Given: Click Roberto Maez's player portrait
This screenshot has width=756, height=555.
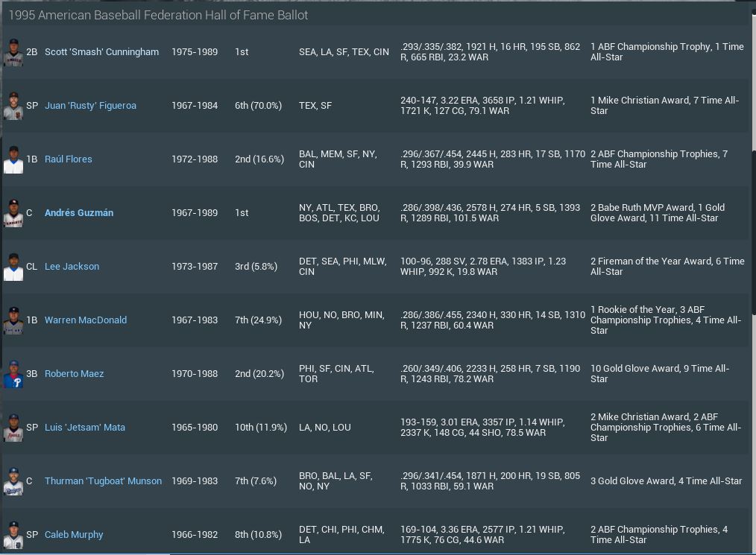Looking at the screenshot, I should click(13, 374).
